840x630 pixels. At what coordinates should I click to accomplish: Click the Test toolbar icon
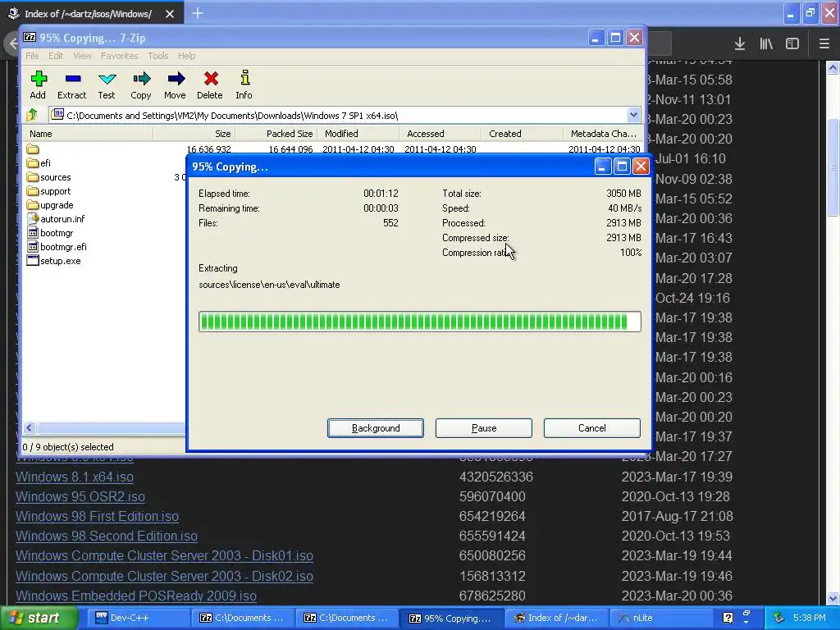(x=107, y=84)
